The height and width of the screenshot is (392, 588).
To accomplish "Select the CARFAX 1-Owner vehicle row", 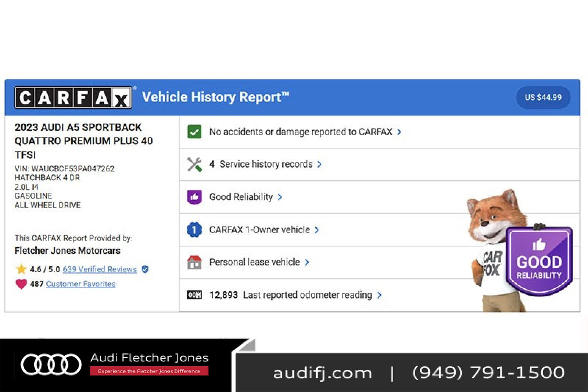I will (x=259, y=230).
